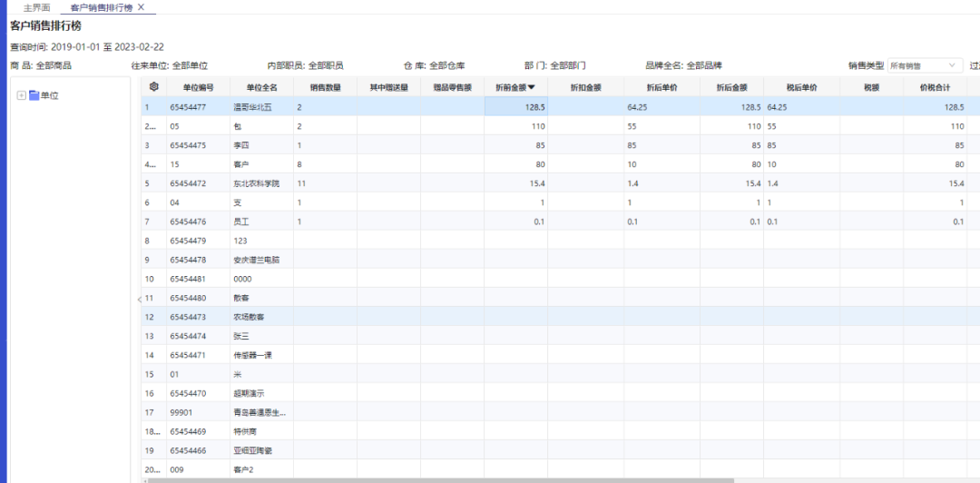Click the 其中赠送量 column header

[388, 87]
